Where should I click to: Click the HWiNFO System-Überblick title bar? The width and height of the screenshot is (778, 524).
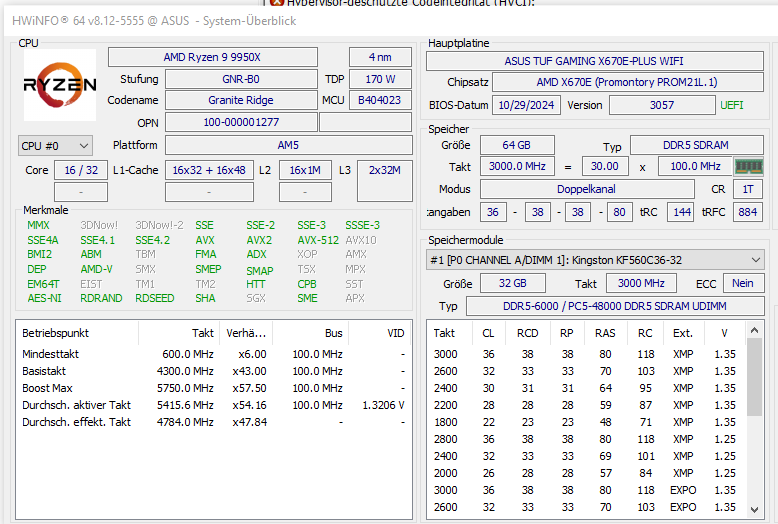390,21
